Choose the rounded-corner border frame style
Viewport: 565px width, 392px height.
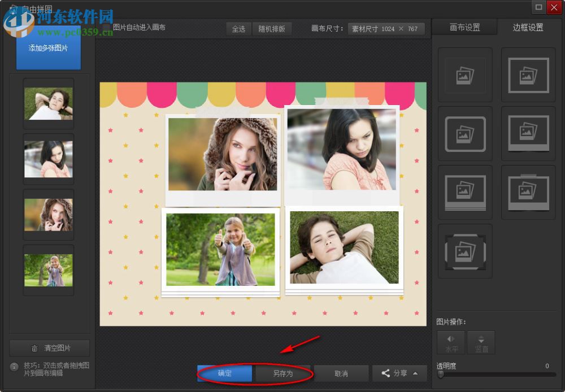pyautogui.click(x=465, y=134)
